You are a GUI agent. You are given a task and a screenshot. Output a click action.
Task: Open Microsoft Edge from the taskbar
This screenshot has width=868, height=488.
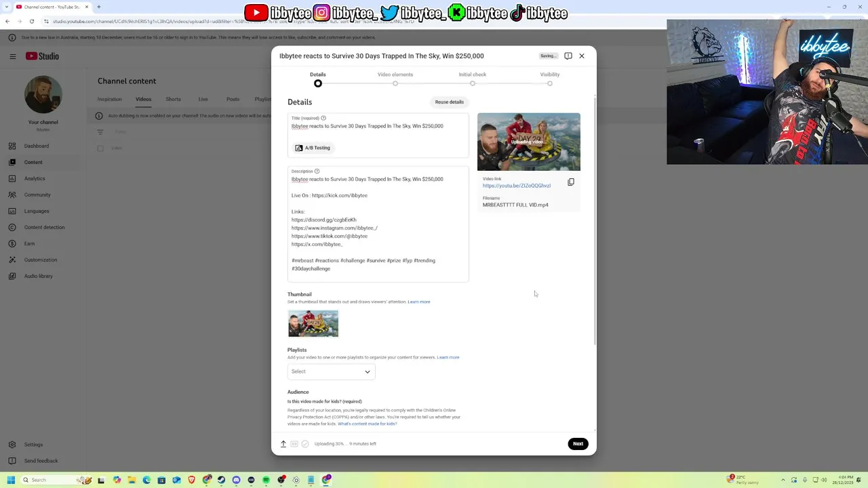(x=146, y=480)
